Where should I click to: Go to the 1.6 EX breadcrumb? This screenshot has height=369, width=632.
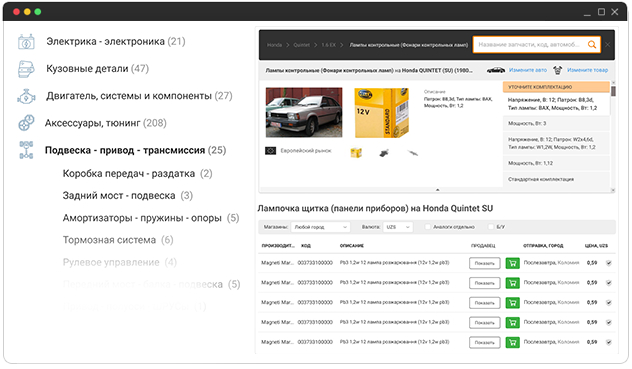pyautogui.click(x=328, y=45)
